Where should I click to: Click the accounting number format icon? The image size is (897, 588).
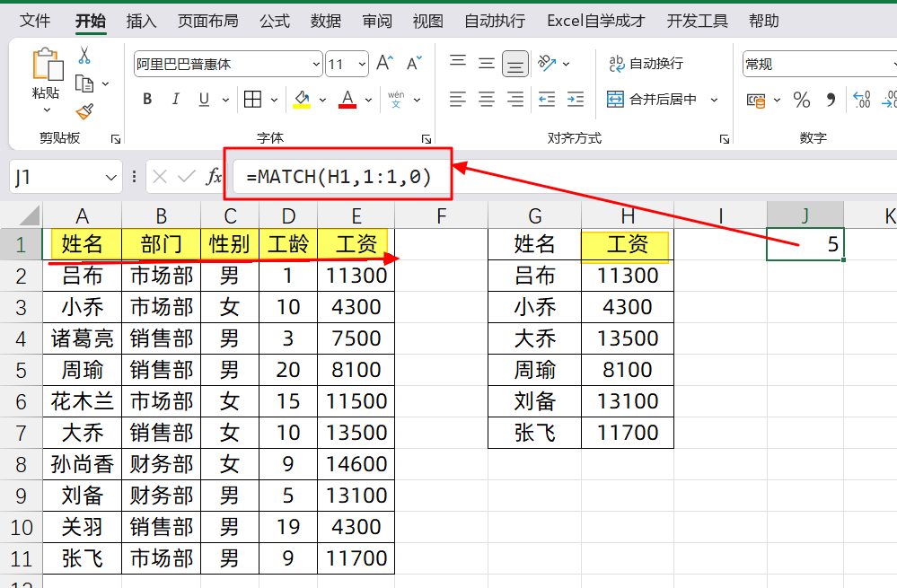click(756, 101)
